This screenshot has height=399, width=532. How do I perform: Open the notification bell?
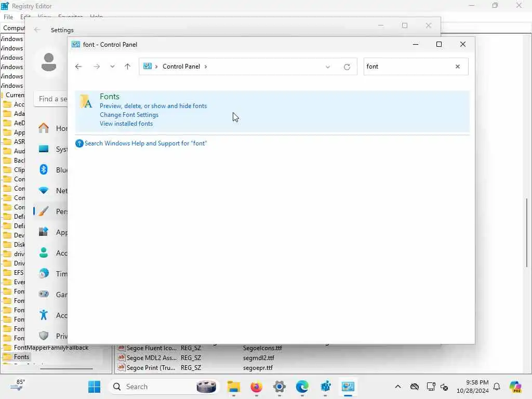[x=497, y=387]
